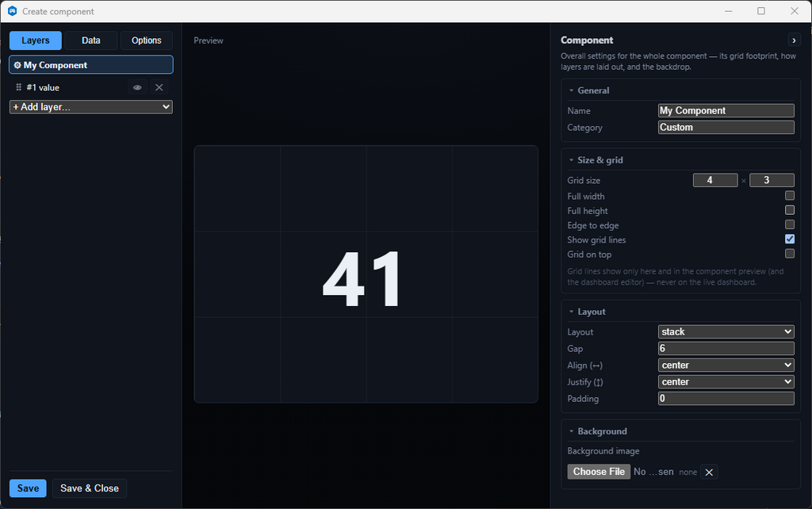Open the Add layer dropdown
Image resolution: width=812 pixels, height=509 pixels.
91,107
